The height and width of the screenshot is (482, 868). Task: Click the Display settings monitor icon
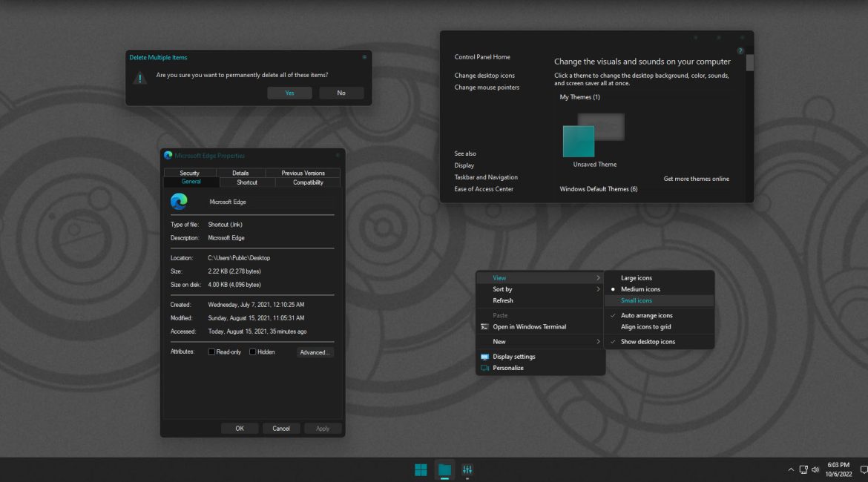click(484, 357)
